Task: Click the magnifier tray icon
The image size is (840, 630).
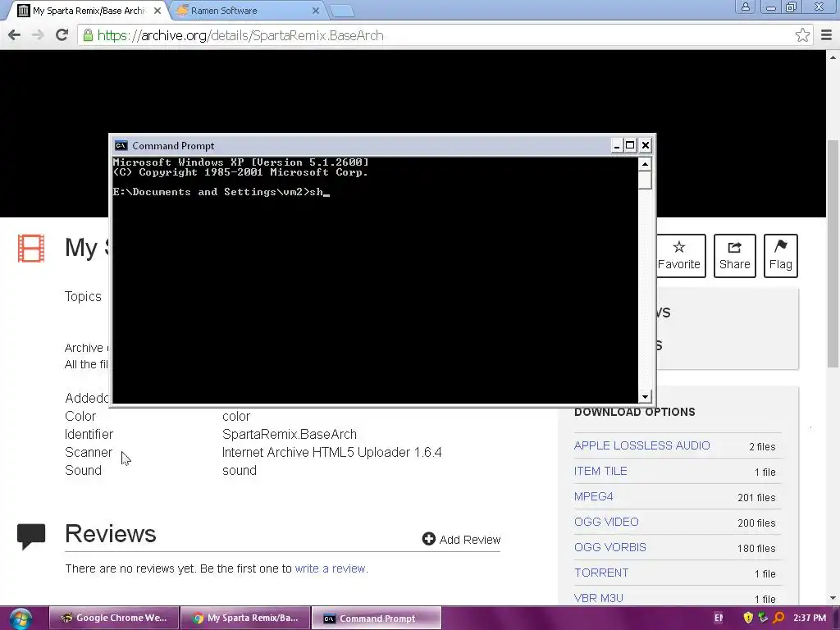Action: click(x=778, y=618)
